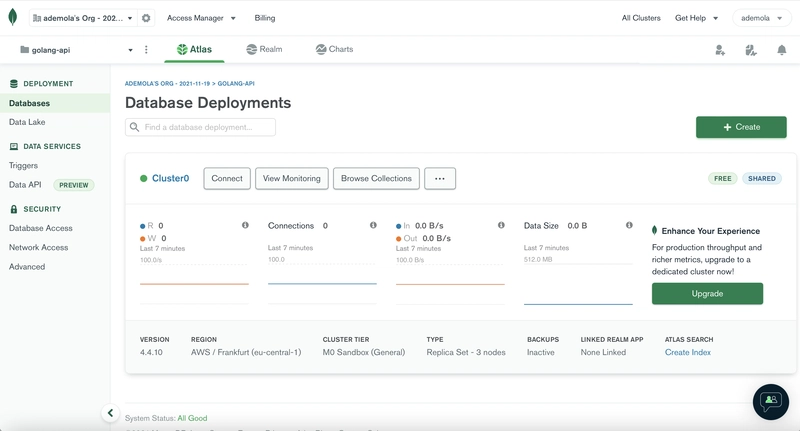The image size is (800, 431).
Task: Switch to the Charts tab
Action: [334, 49]
